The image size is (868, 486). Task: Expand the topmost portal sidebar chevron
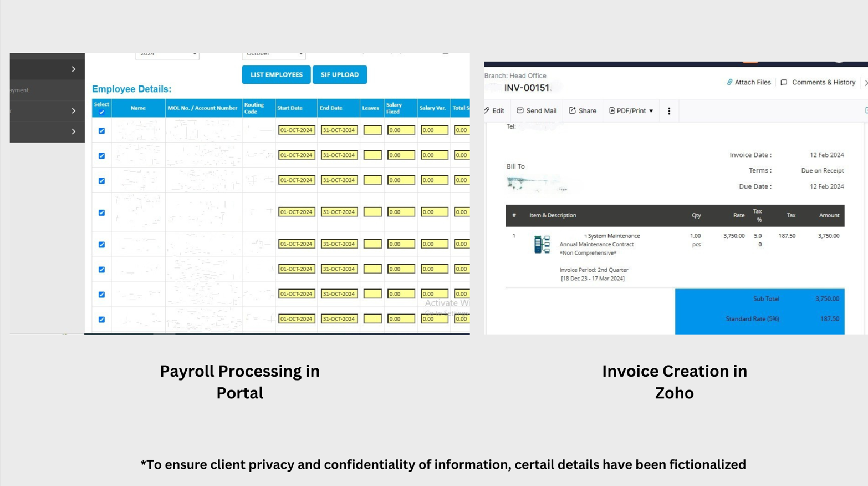pos(73,69)
